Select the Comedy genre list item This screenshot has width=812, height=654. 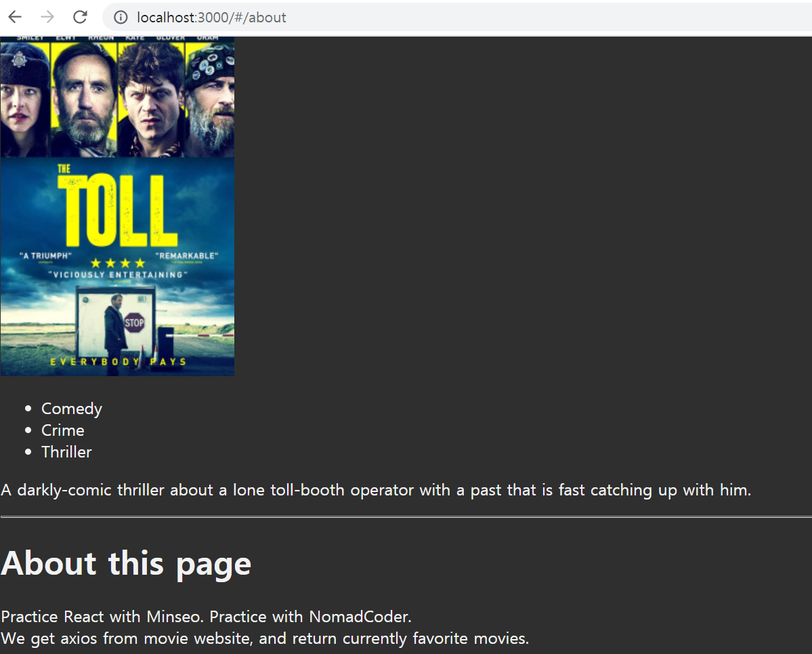point(72,409)
